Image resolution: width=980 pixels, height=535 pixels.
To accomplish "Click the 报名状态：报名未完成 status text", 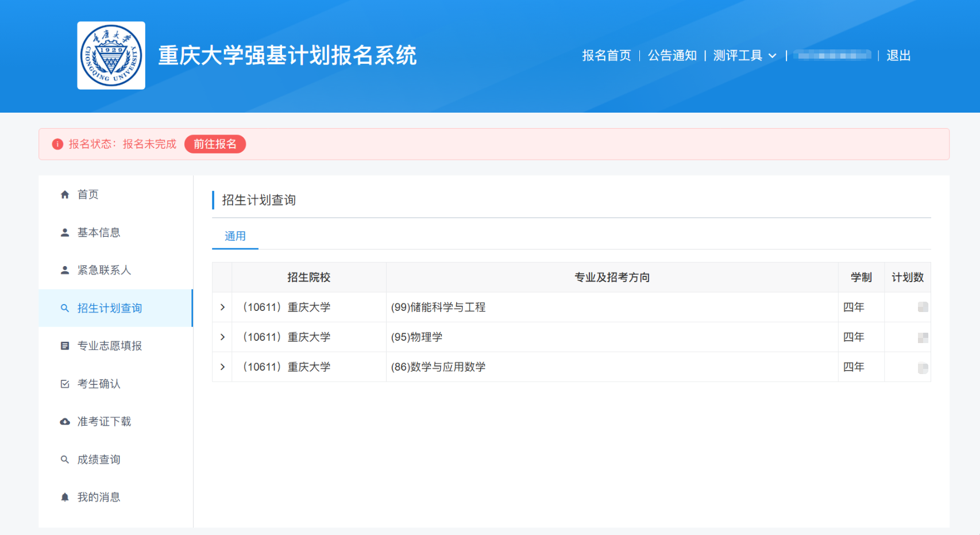I will [122, 144].
